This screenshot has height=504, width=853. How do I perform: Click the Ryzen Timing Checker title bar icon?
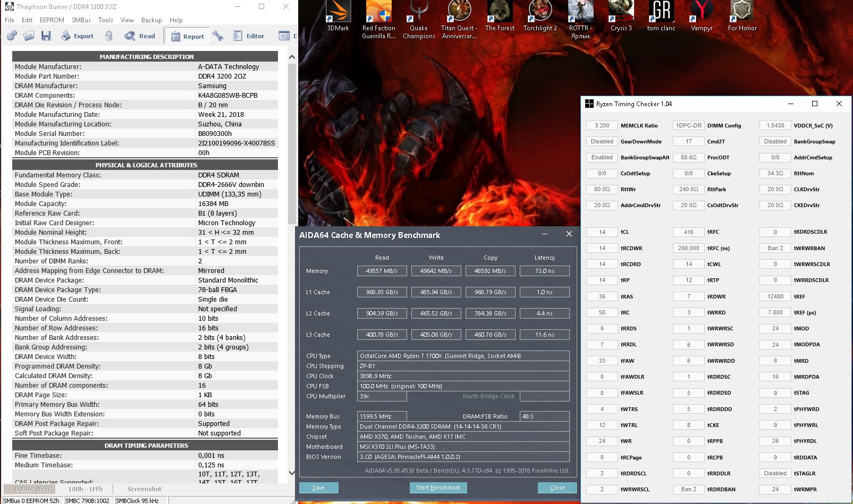589,104
